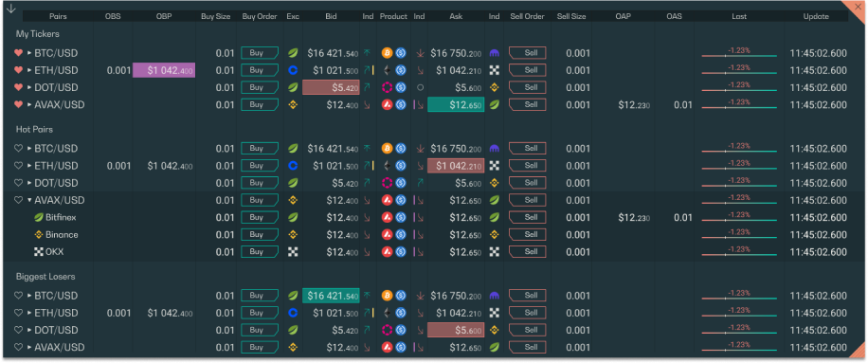Click the Update column header

point(816,17)
